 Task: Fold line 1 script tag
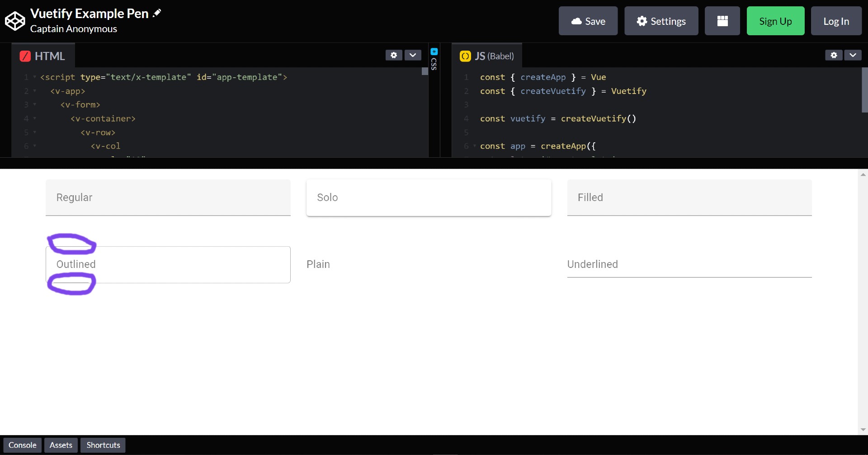pyautogui.click(x=35, y=77)
